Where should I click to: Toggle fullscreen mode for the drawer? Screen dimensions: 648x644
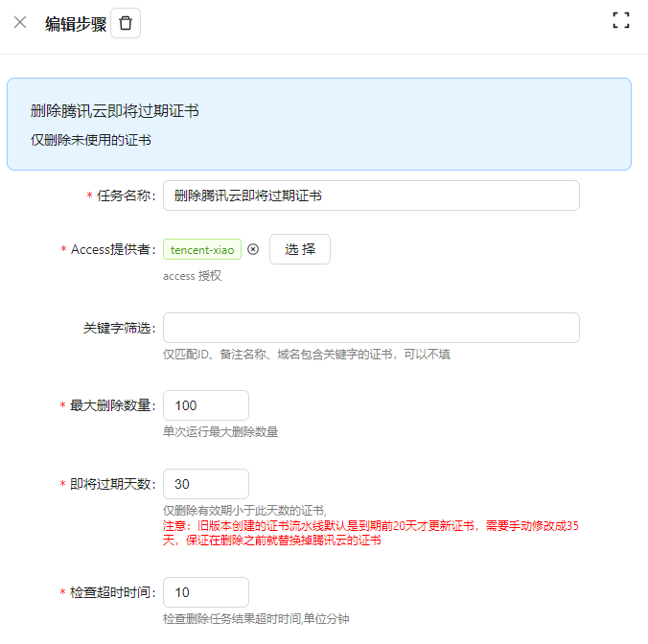(x=620, y=21)
